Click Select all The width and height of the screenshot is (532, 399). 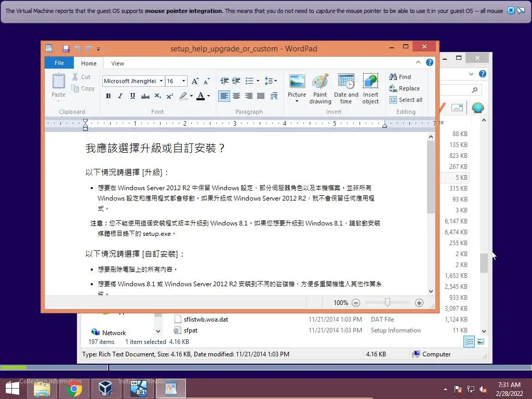(406, 100)
